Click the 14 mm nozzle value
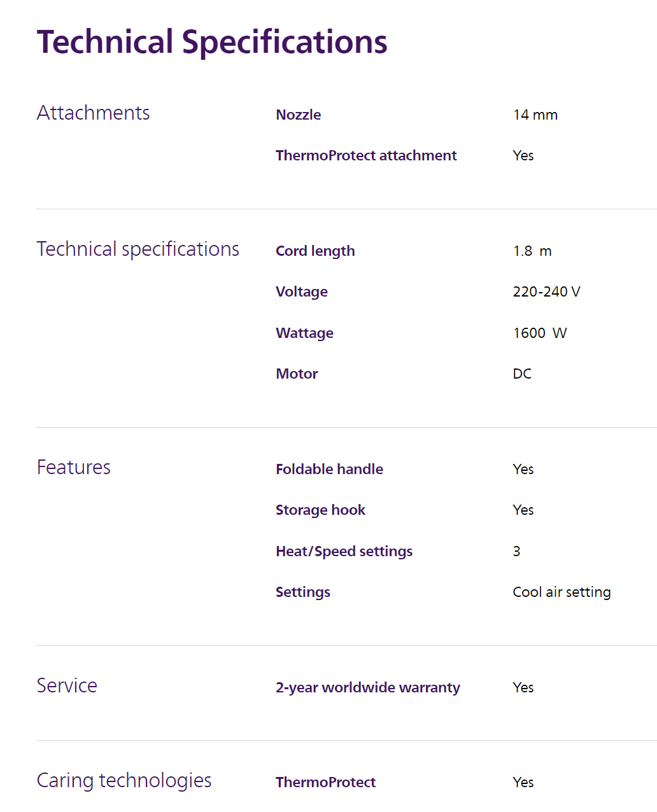This screenshot has width=657, height=812. point(535,115)
